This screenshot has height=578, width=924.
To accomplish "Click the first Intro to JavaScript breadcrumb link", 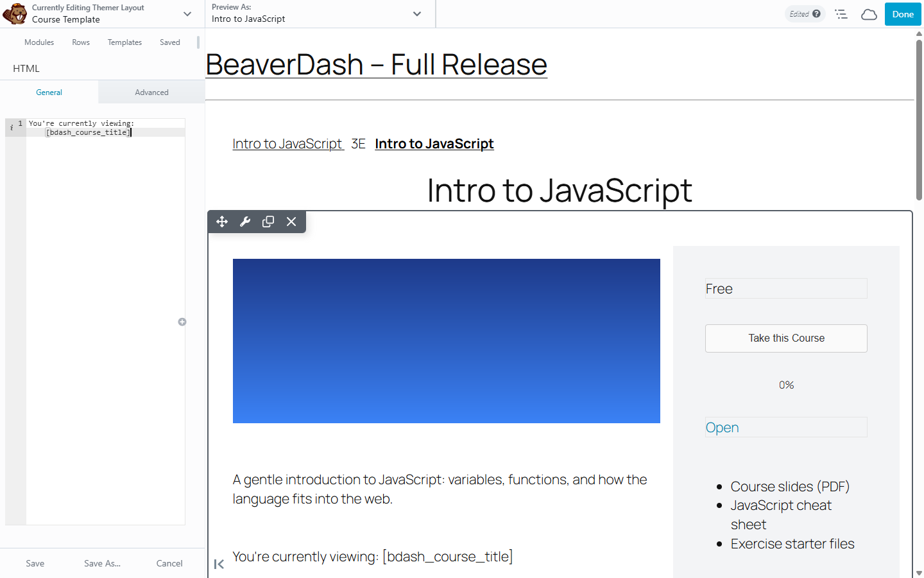I will pyautogui.click(x=288, y=144).
